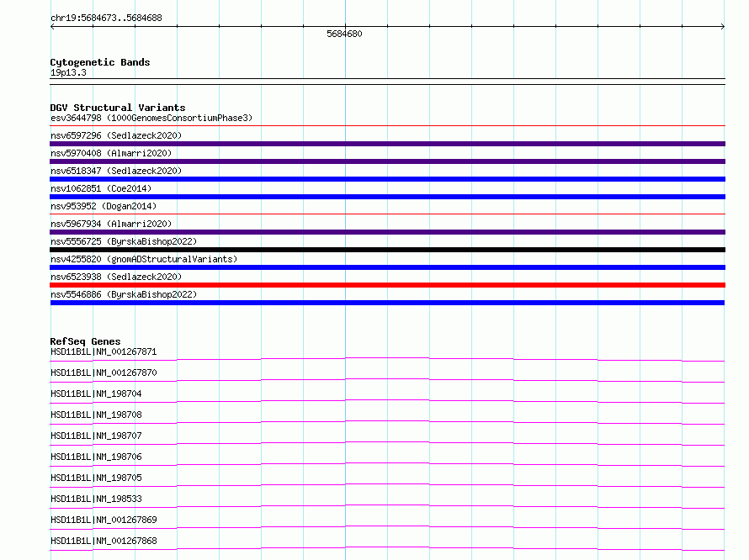The height and width of the screenshot is (560, 749).
Task: Click the right arrow of the coordinate ruler
Action: [723, 27]
